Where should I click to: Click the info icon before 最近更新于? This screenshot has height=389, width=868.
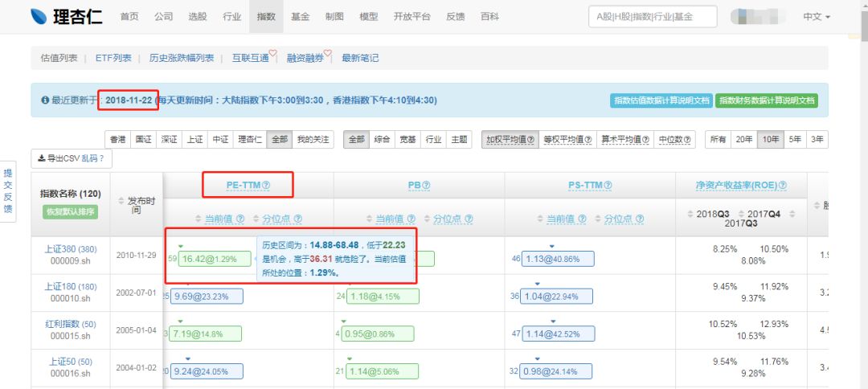[45, 100]
